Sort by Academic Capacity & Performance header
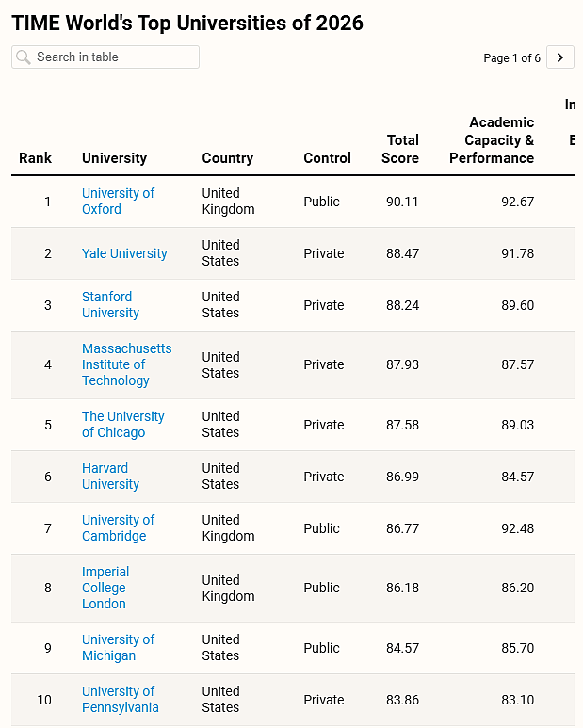The width and height of the screenshot is (583, 728). click(x=492, y=140)
